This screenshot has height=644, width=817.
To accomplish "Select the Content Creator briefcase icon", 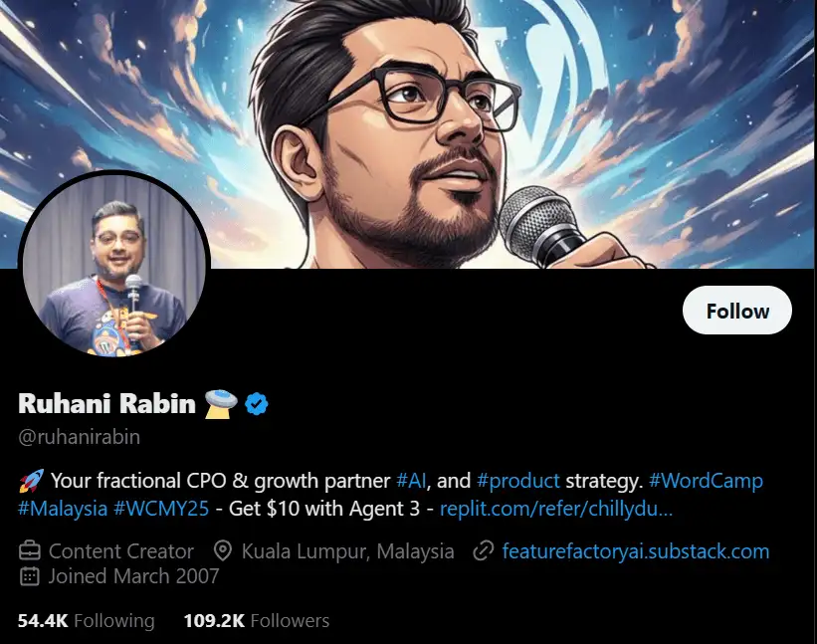I will [29, 550].
